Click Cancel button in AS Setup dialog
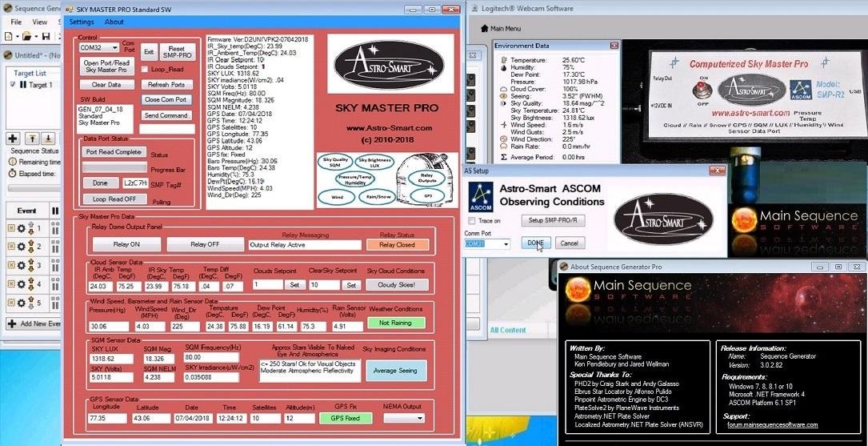The height and width of the screenshot is (446, 868). [570, 243]
